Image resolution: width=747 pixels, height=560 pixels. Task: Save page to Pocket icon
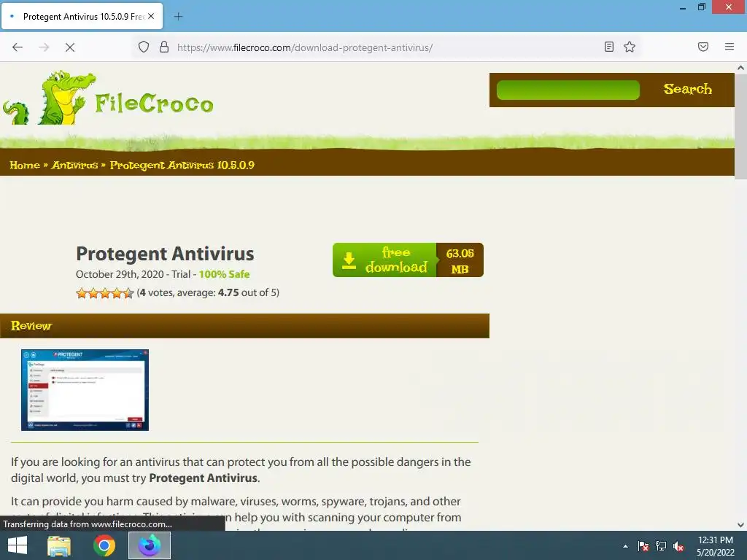(x=703, y=47)
